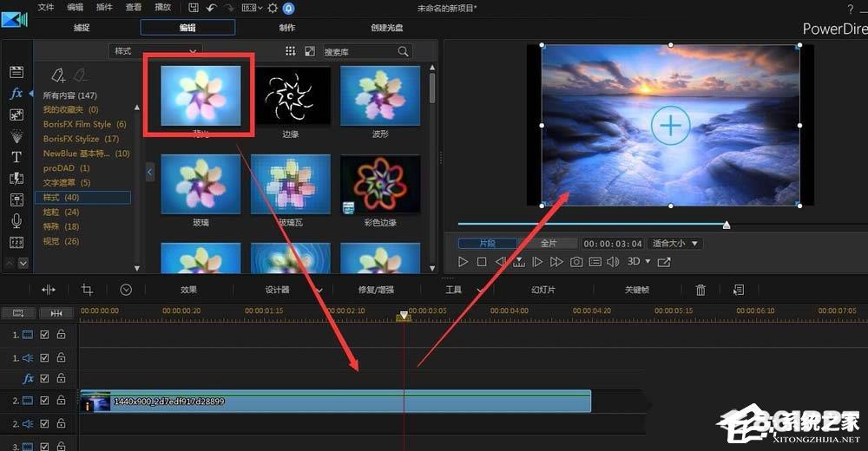Click the fit timeline zoom icon
868x451 pixels.
coord(56,313)
